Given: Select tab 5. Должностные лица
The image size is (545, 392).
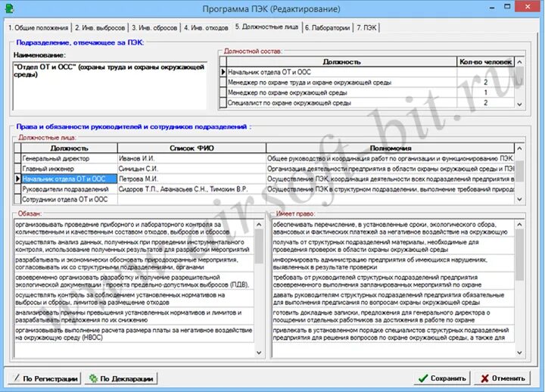Looking at the screenshot, I should click(266, 26).
